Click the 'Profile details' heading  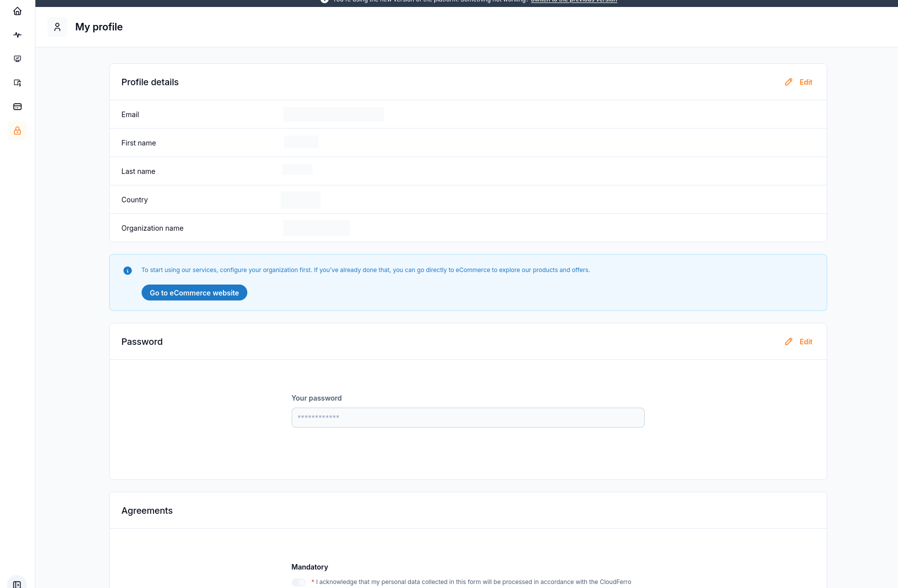(150, 82)
